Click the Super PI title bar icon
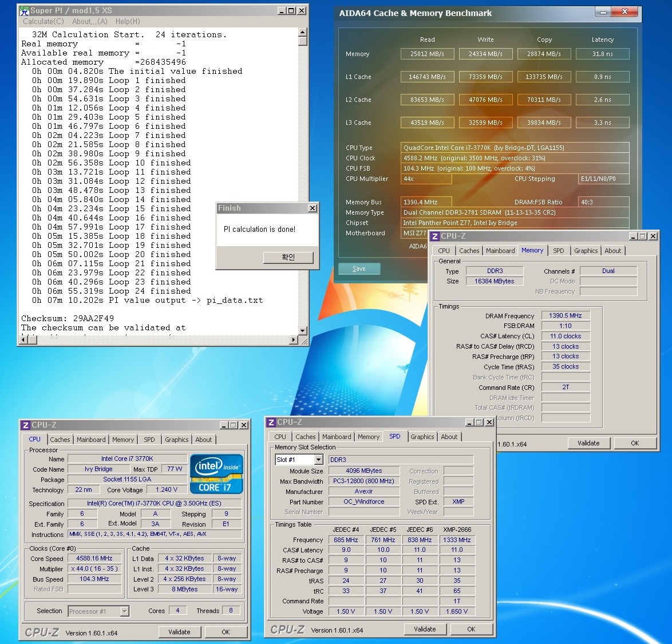 25,11
